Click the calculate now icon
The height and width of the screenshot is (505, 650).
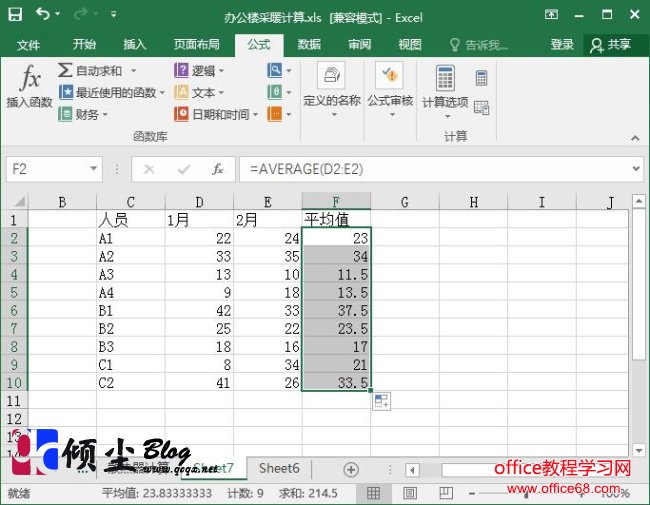pos(481,78)
